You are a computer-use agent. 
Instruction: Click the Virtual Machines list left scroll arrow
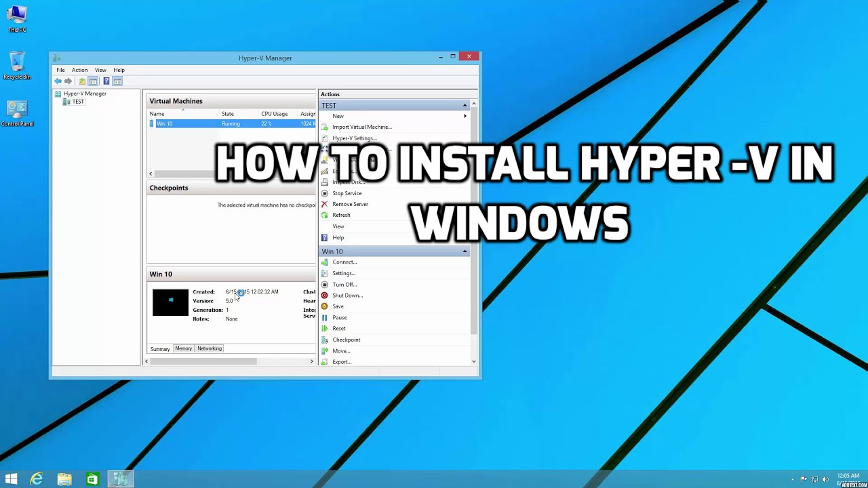point(151,174)
